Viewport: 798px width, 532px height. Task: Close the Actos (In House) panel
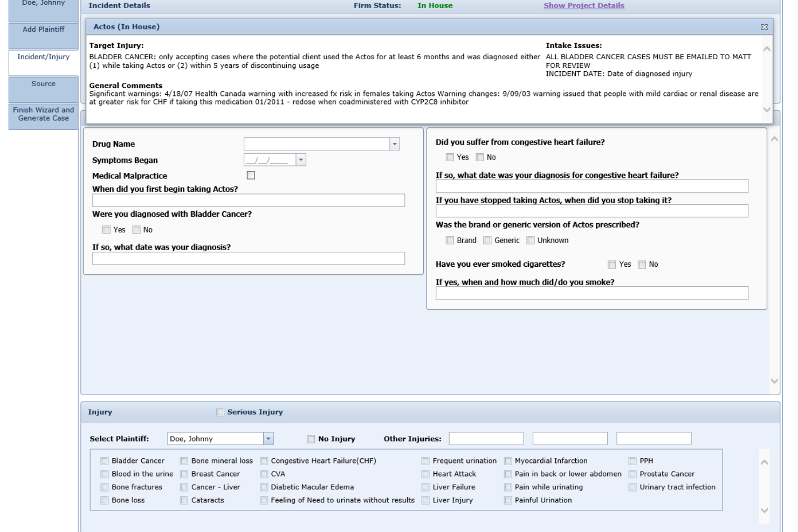(764, 27)
